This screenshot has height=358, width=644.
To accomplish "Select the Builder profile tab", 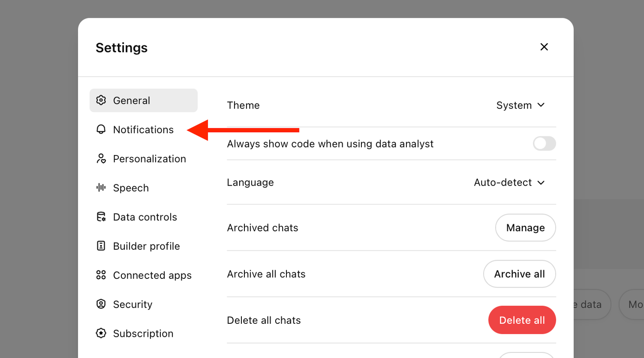I will point(143,246).
